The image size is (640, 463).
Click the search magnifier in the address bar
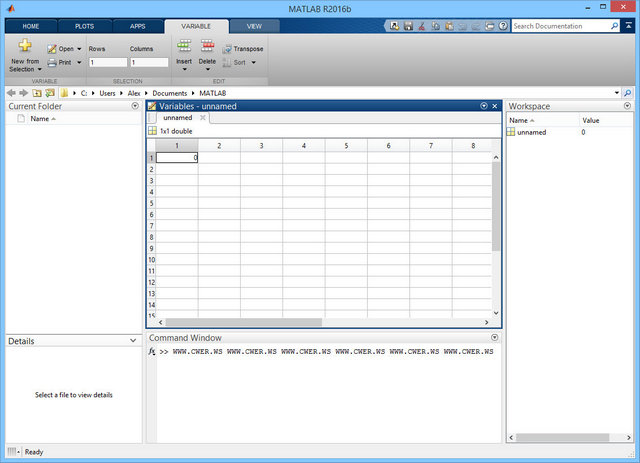[629, 92]
